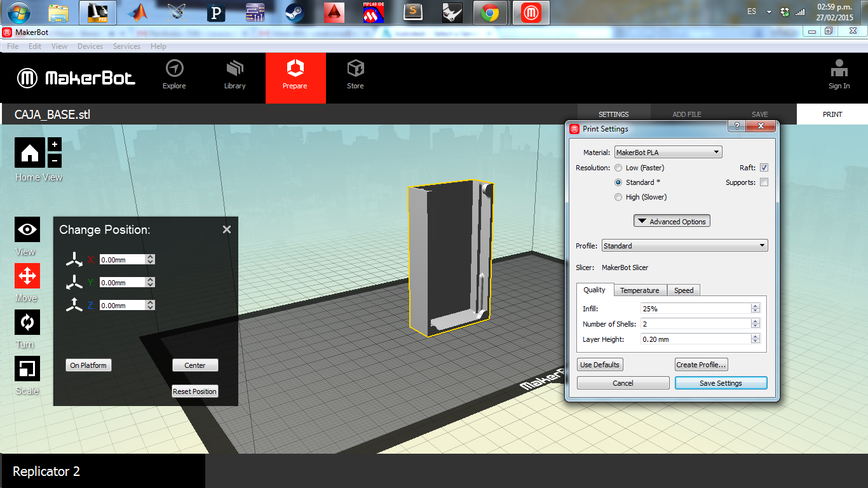Open the Profile dropdown

[x=684, y=245]
